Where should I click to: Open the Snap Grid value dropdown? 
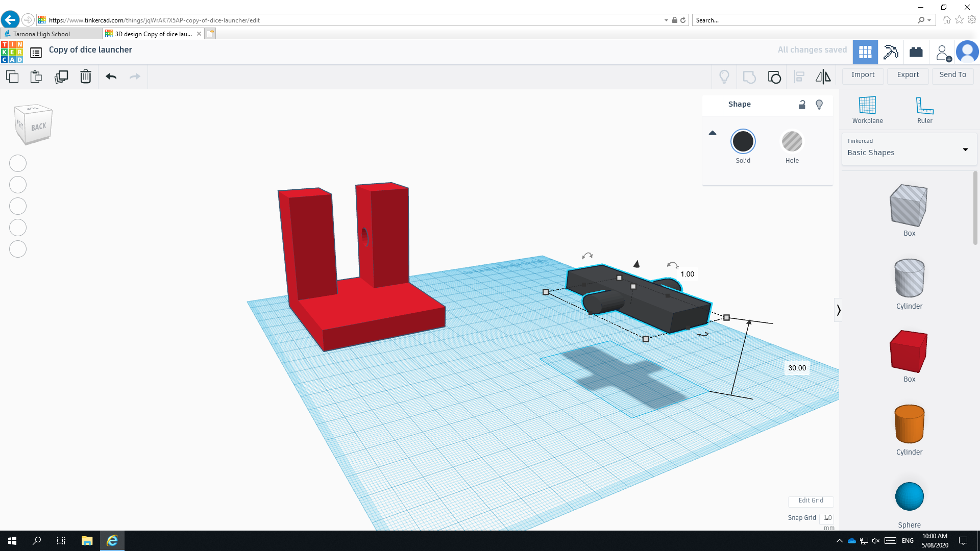click(827, 518)
